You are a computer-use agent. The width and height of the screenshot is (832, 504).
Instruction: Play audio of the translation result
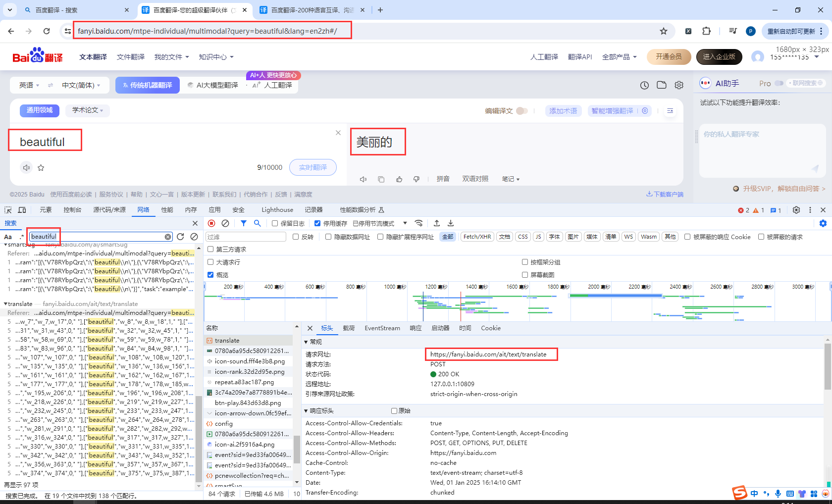tap(363, 179)
